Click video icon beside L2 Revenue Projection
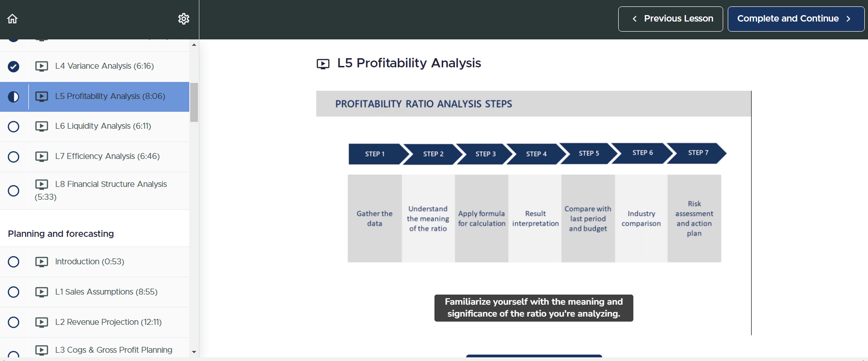The width and height of the screenshot is (868, 361). 42,323
